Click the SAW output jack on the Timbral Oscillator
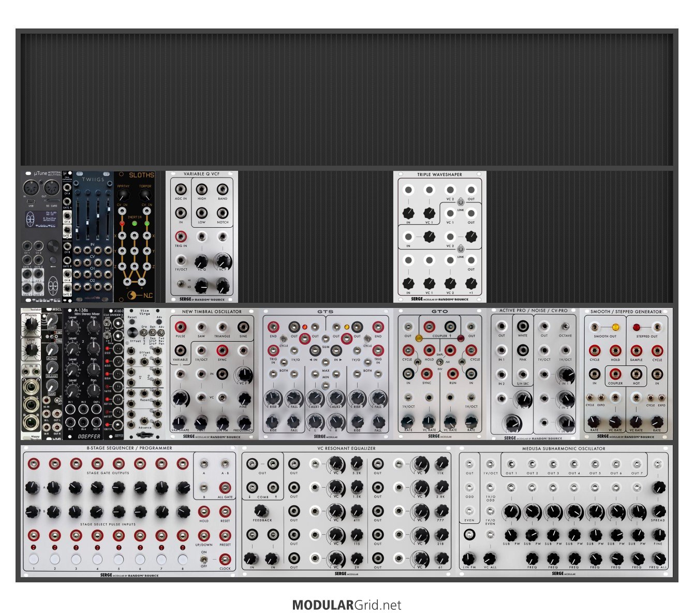This screenshot has height=616, width=694. pos(201,327)
